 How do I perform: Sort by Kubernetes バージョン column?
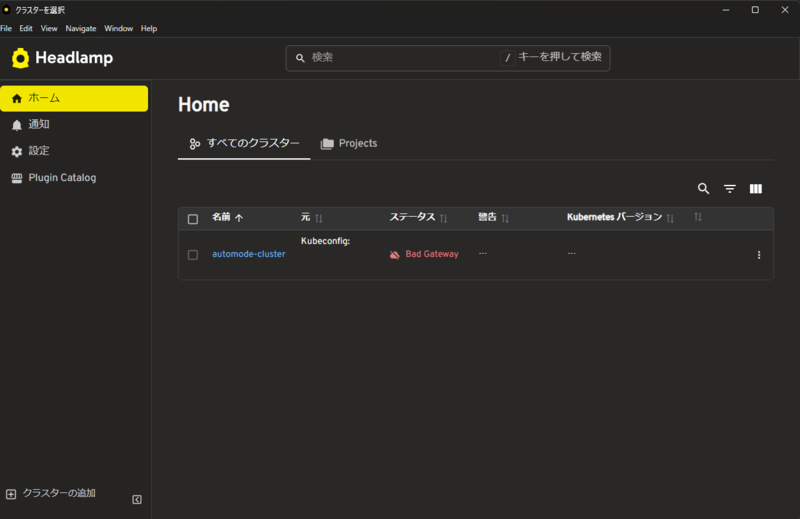point(670,218)
